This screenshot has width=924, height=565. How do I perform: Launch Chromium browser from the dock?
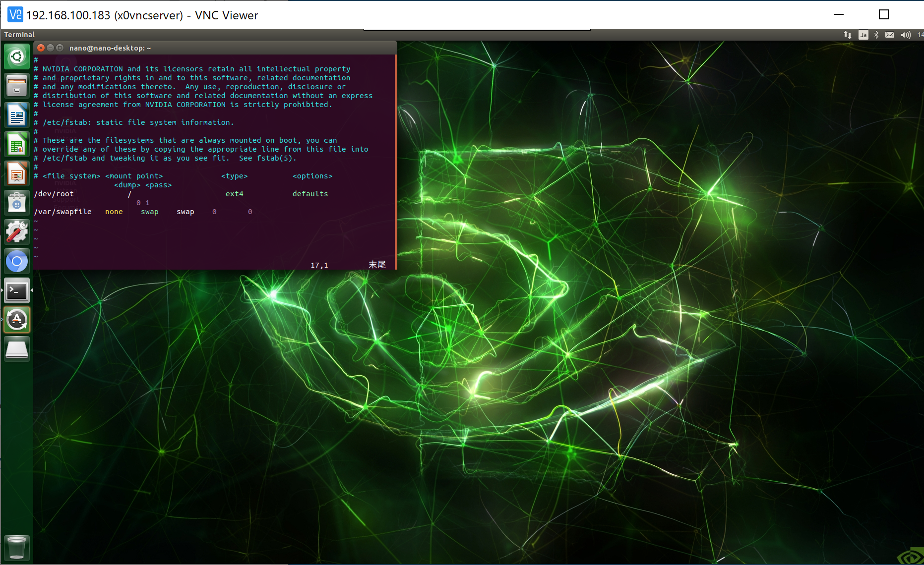coord(17,261)
